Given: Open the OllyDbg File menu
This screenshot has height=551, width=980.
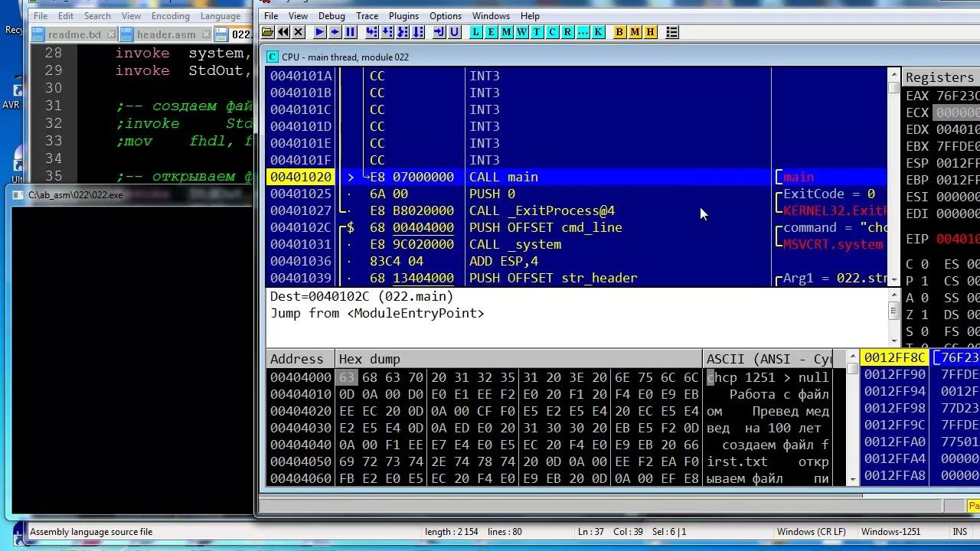Looking at the screenshot, I should pyautogui.click(x=270, y=15).
